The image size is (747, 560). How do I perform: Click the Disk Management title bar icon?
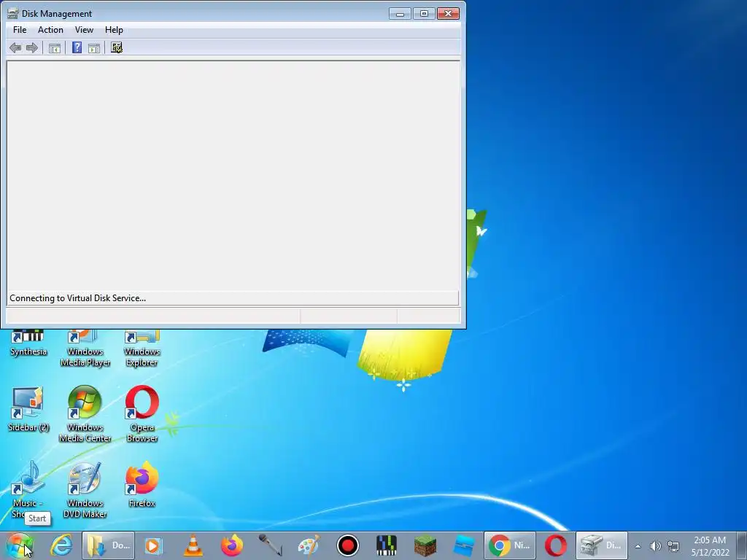coord(12,13)
